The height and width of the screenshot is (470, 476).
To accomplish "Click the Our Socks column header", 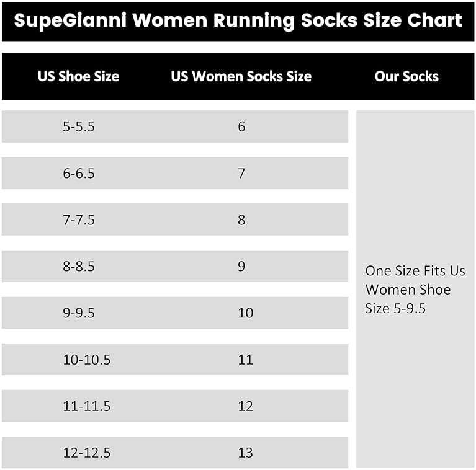I will [406, 77].
